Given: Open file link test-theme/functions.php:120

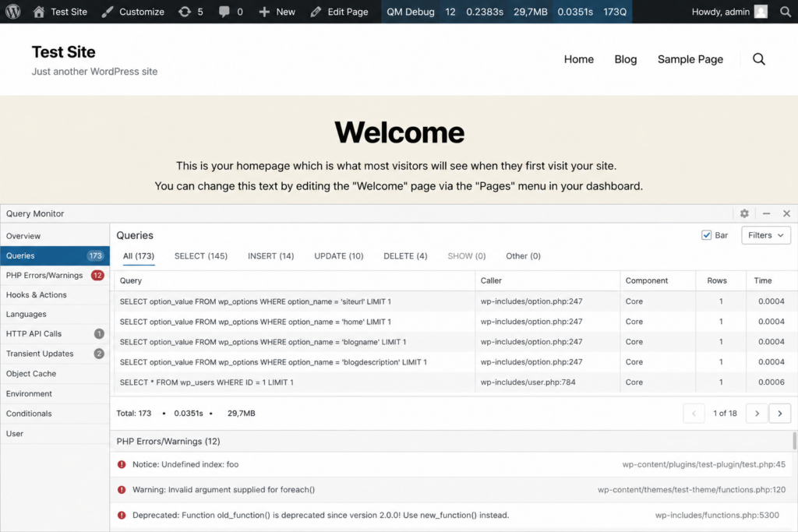Looking at the screenshot, I should click(x=692, y=490).
